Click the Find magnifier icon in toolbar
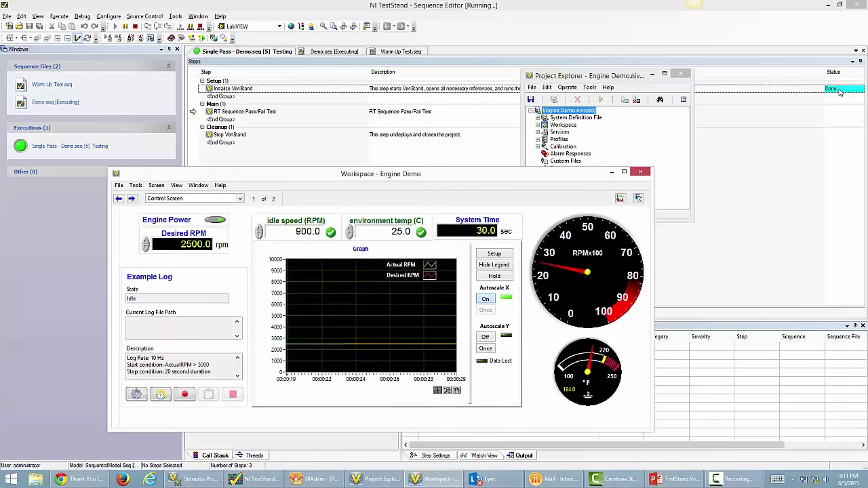Image resolution: width=868 pixels, height=488 pixels. [x=323, y=26]
